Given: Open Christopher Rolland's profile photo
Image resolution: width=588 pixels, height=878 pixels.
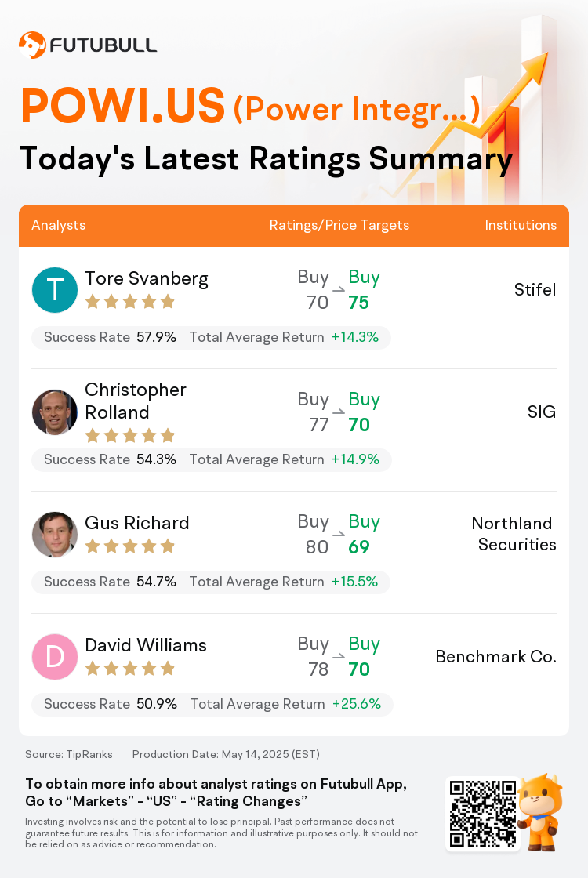Looking at the screenshot, I should (55, 412).
